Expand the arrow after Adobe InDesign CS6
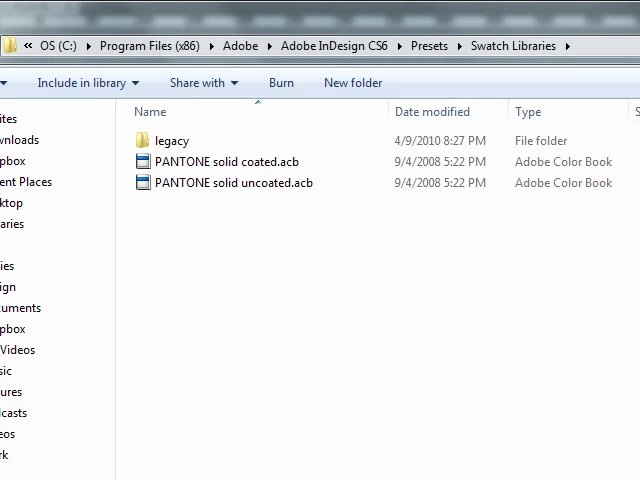The width and height of the screenshot is (640, 480). point(400,46)
